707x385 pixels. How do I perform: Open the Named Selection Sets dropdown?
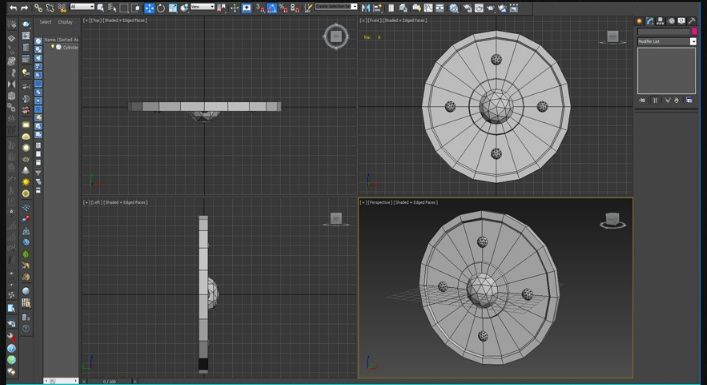336,7
